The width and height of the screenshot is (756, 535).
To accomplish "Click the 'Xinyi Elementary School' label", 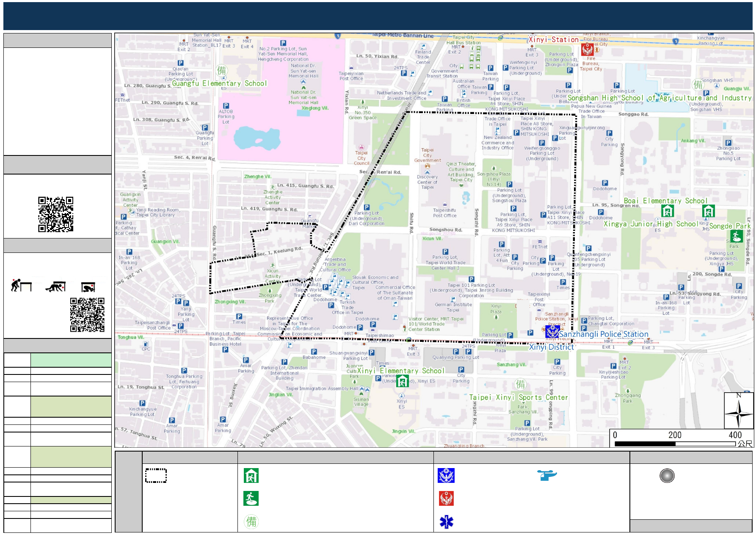I will [401, 371].
